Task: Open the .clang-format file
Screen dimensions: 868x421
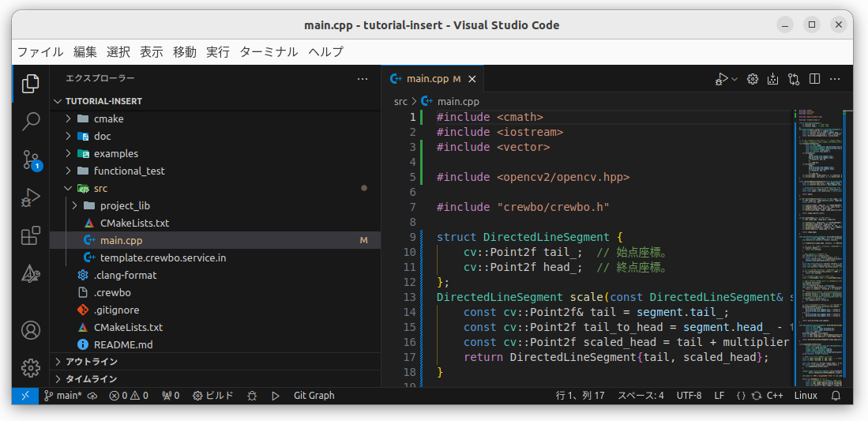Action: pos(216,276)
